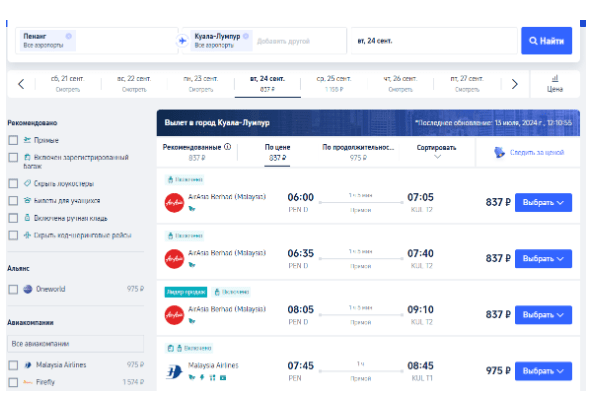Click aircraft icon under 08:05 AirAsia name
Image resolution: width=597 pixels, height=396 pixels.
click(192, 321)
